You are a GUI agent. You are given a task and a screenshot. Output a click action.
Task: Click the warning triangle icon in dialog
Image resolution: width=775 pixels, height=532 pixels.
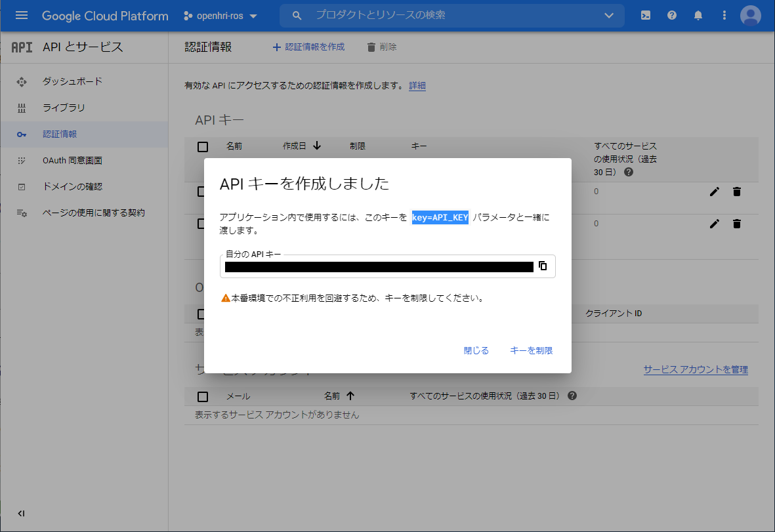pyautogui.click(x=225, y=298)
